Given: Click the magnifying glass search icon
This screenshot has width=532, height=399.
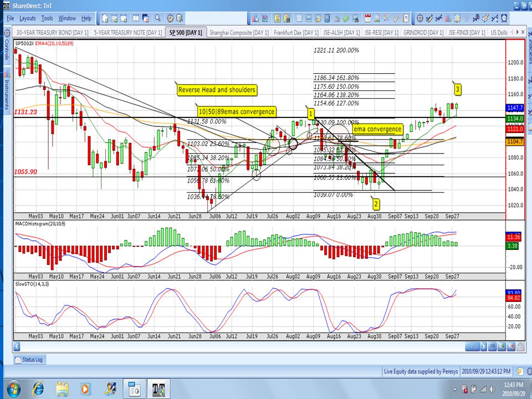Looking at the screenshot, I should pos(158,18).
